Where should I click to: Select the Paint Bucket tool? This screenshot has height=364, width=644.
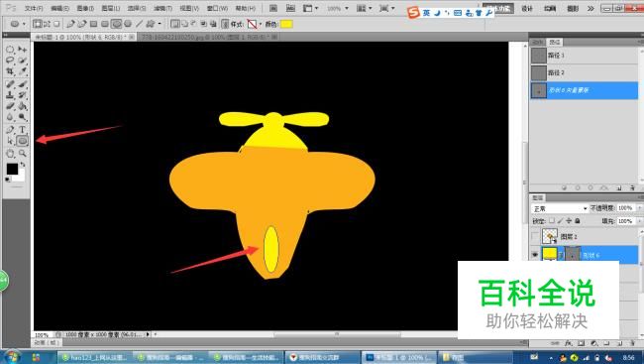(x=23, y=106)
